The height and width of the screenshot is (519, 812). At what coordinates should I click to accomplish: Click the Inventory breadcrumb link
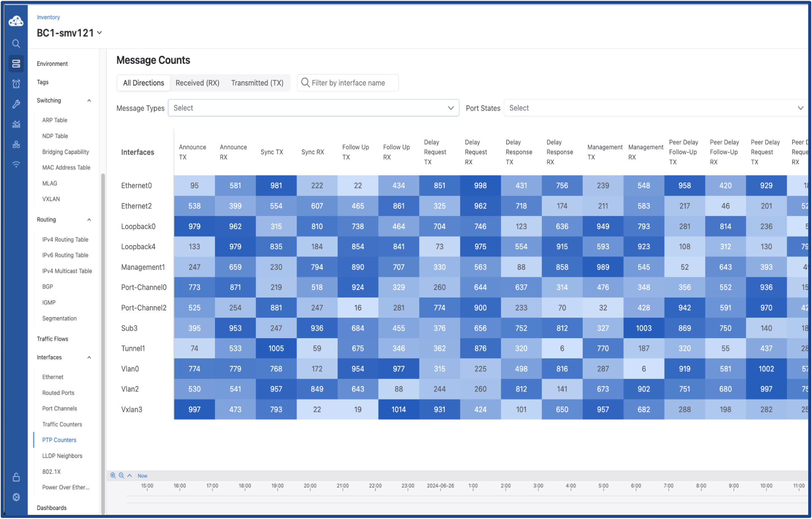pyautogui.click(x=48, y=17)
